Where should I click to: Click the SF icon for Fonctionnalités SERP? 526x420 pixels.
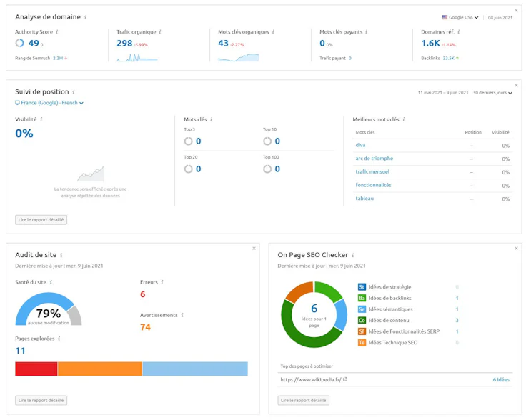(362, 331)
